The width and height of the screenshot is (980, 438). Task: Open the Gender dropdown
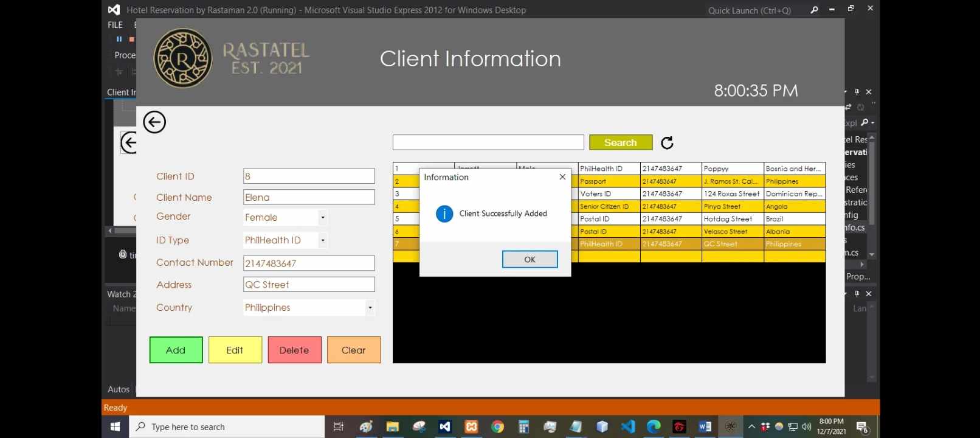click(323, 217)
